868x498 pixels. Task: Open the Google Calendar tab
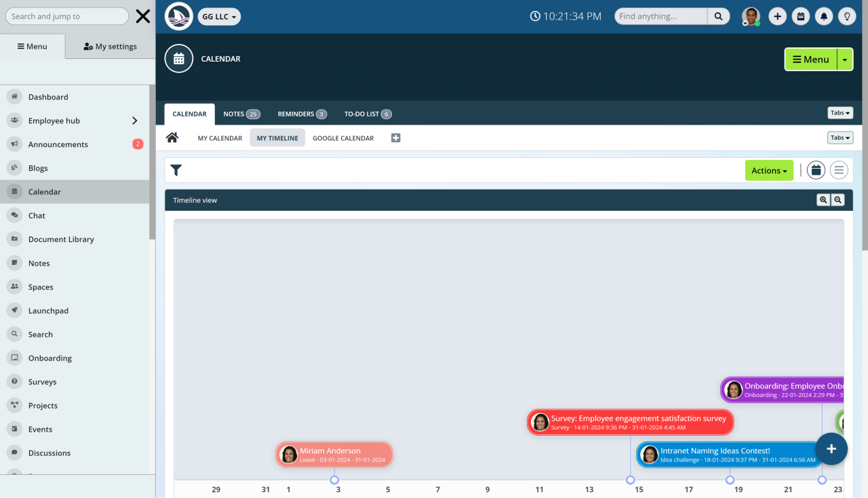click(x=343, y=138)
